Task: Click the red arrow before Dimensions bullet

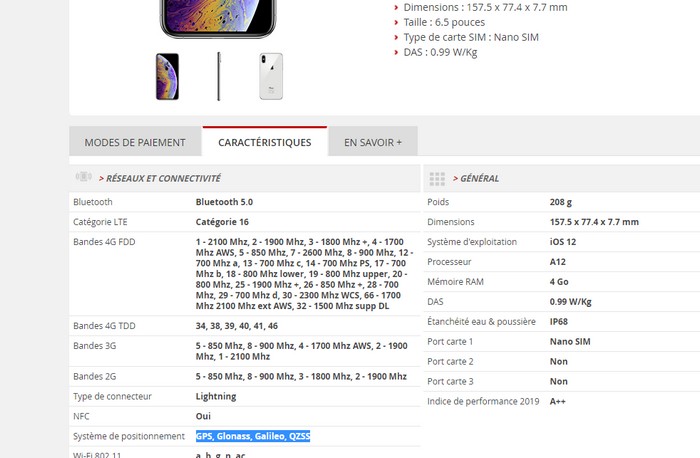Action: pyautogui.click(x=396, y=8)
